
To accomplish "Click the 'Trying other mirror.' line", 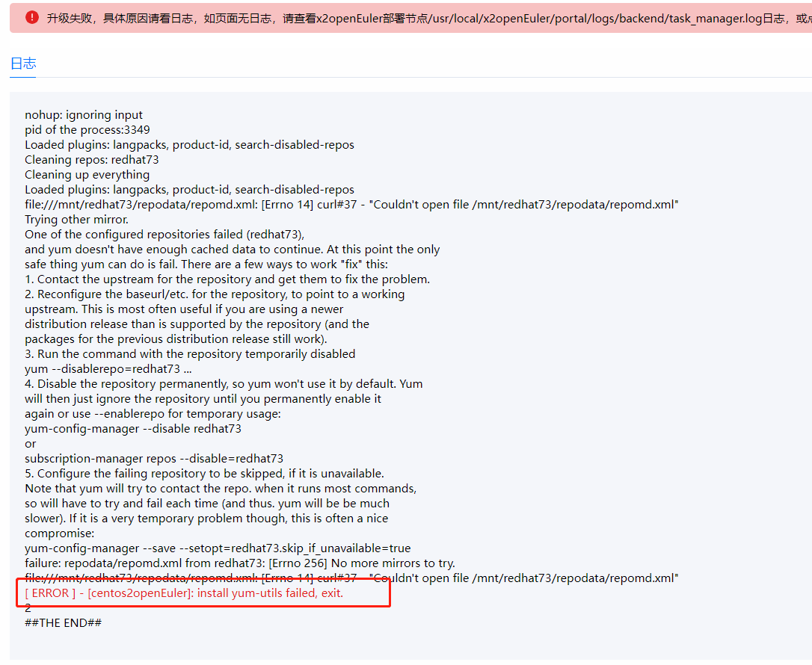I will pyautogui.click(x=77, y=220).
